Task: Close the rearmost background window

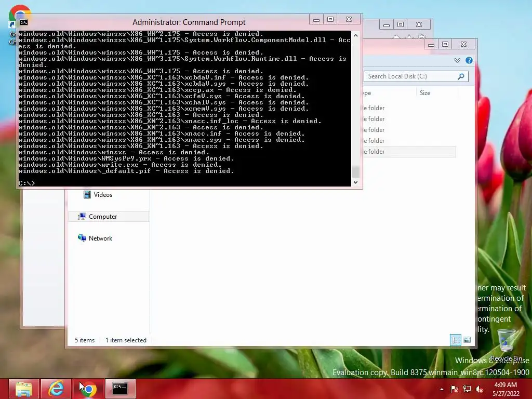Action: click(x=419, y=25)
